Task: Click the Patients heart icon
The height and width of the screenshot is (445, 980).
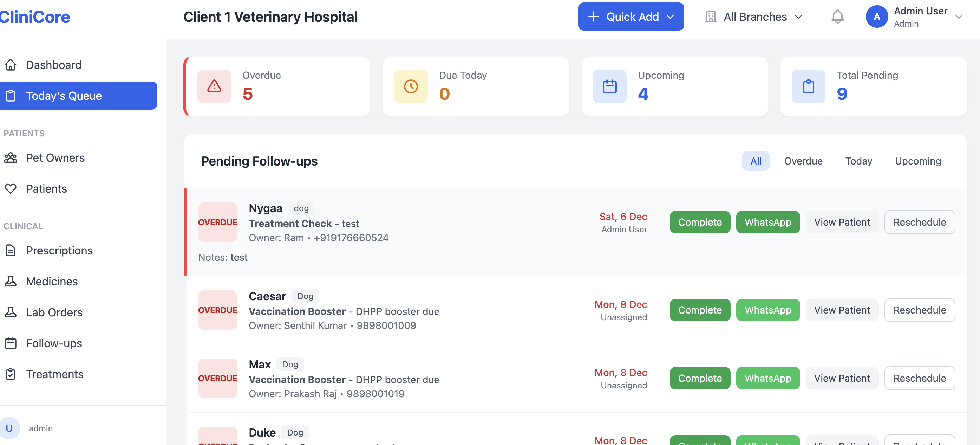Action: (11, 188)
